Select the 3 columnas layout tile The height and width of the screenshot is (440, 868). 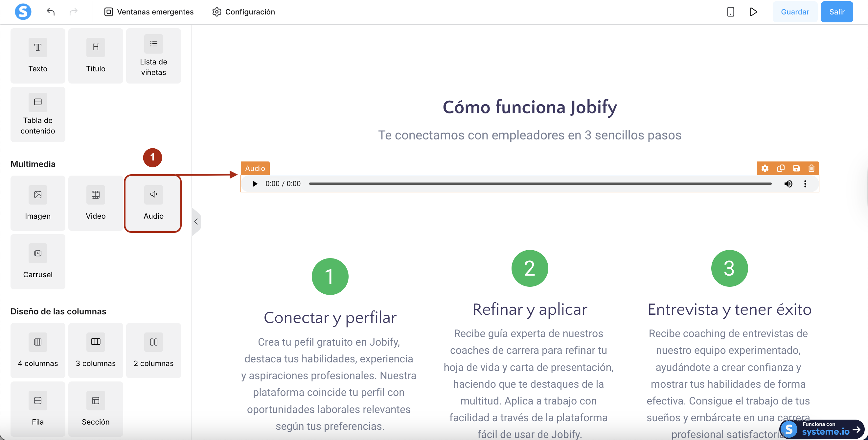95,350
